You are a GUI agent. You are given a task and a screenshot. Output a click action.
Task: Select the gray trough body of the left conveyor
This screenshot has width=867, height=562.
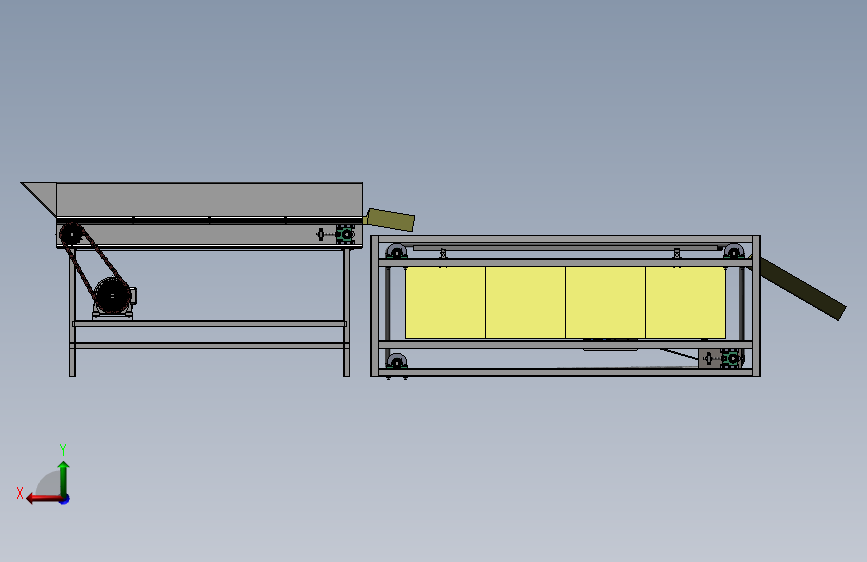(x=209, y=200)
